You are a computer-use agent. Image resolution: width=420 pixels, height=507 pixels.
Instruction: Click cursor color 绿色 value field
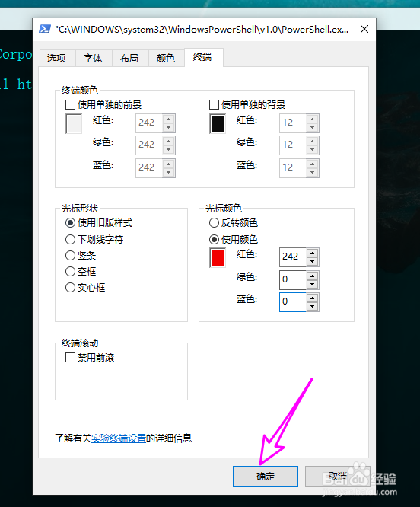click(x=293, y=279)
